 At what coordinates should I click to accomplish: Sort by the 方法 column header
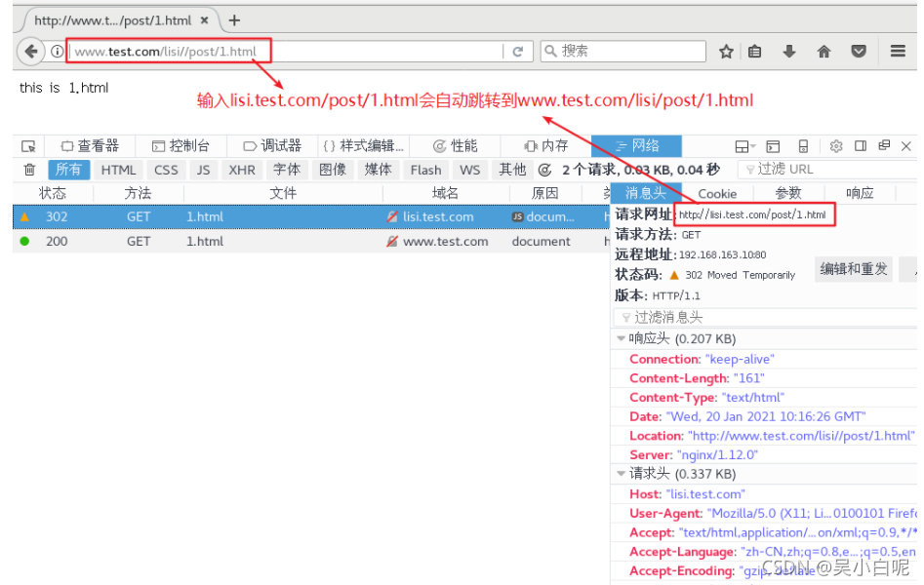pos(138,193)
